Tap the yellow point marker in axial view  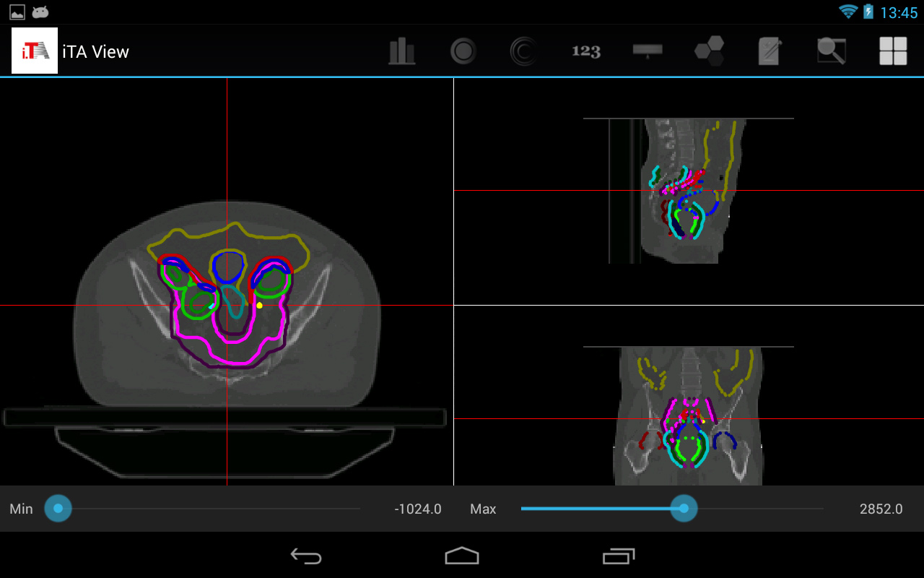[x=259, y=306]
